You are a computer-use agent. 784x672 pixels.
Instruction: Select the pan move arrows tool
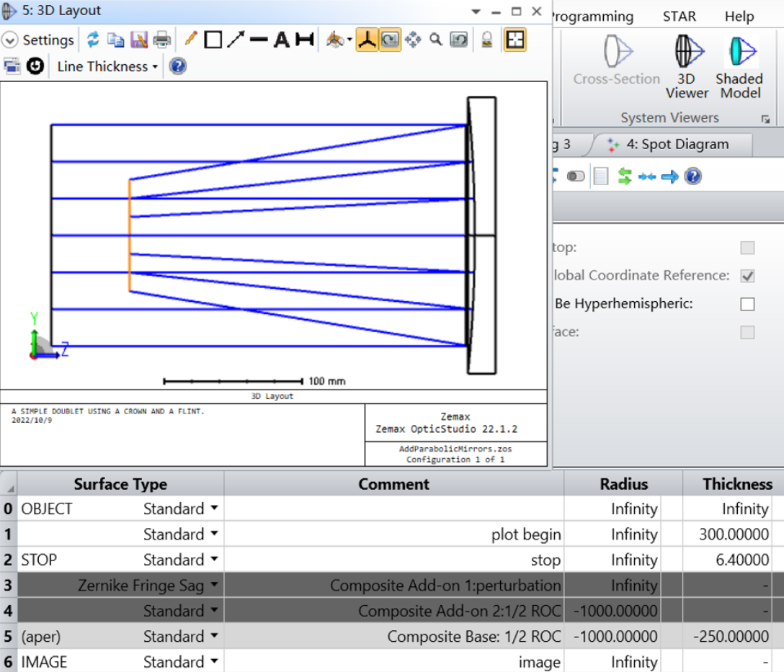(x=413, y=40)
